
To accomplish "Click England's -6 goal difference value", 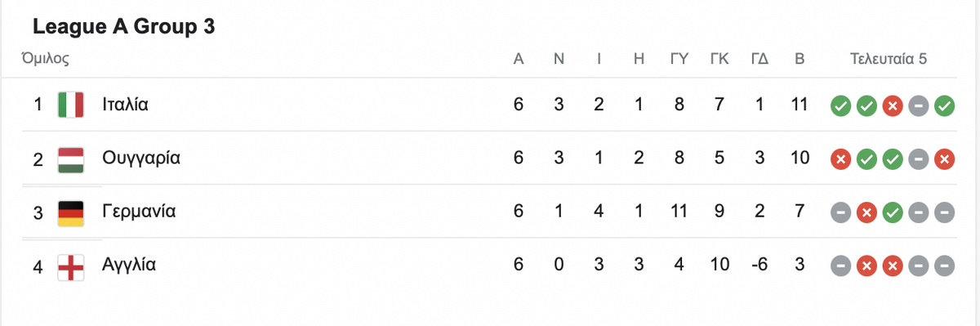I will click(x=759, y=266).
